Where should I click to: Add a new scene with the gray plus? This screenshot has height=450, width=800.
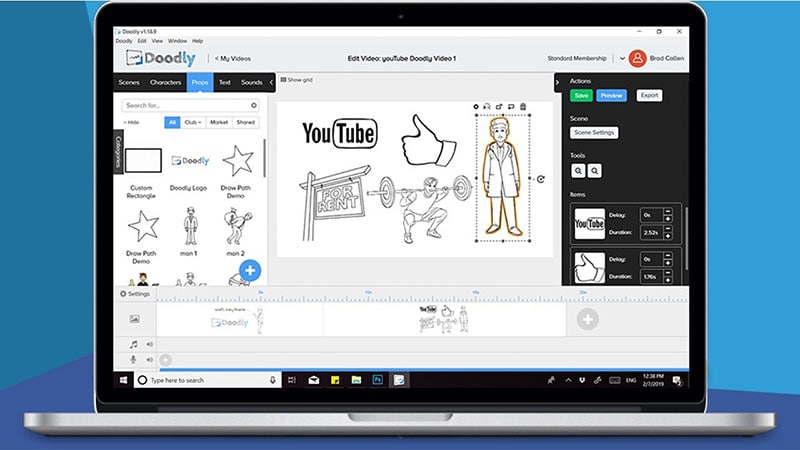click(588, 319)
